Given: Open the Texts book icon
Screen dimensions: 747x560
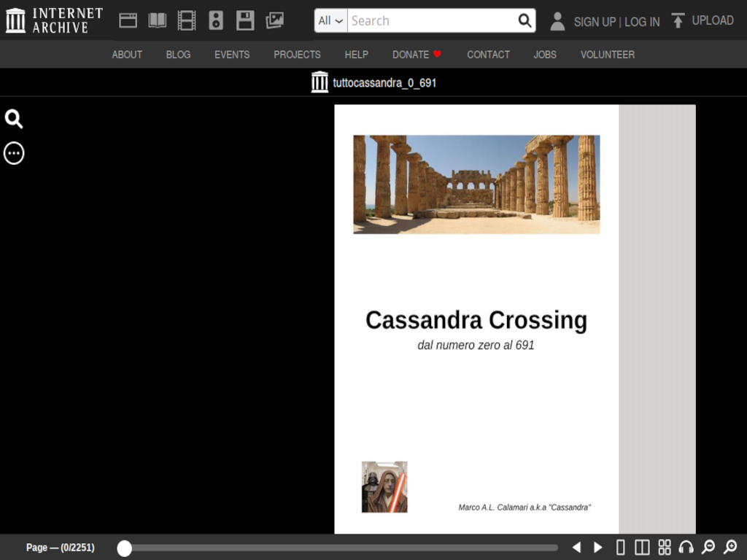Looking at the screenshot, I should [x=158, y=20].
